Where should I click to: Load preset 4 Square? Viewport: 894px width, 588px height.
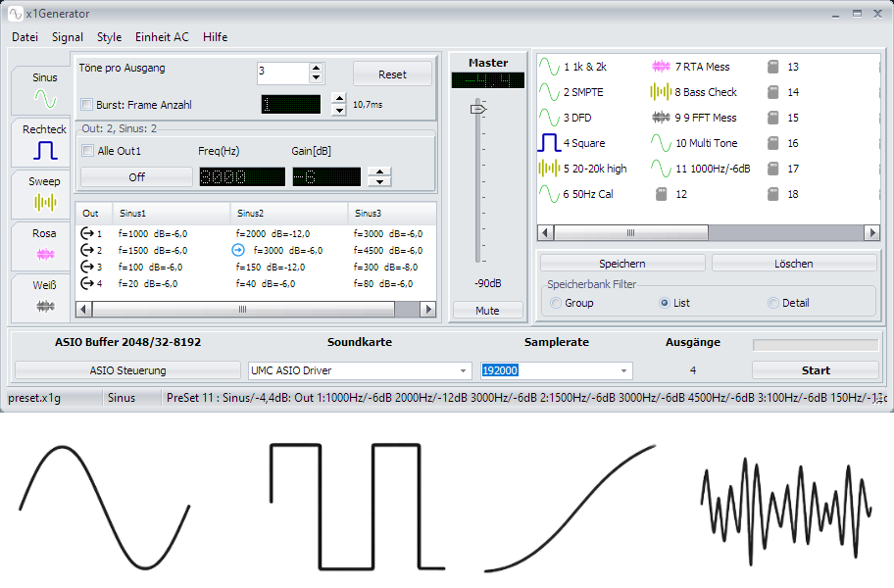[x=549, y=143]
